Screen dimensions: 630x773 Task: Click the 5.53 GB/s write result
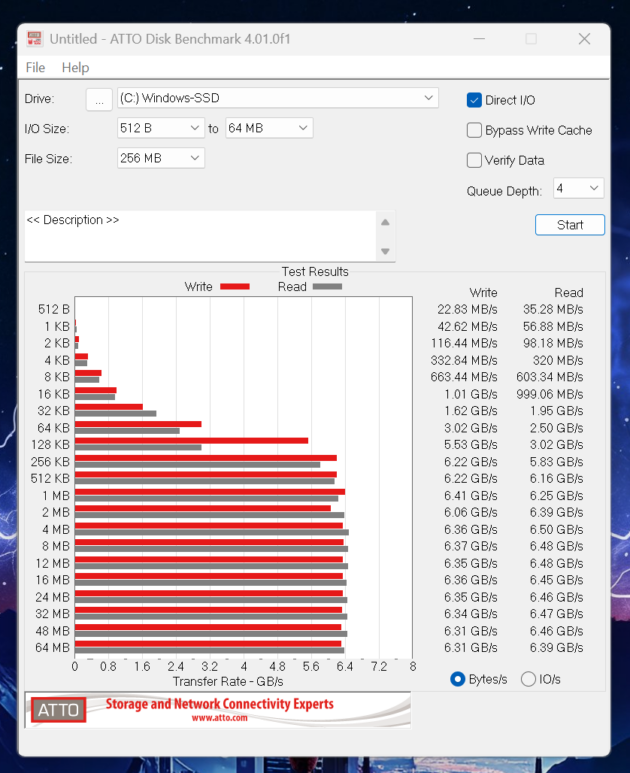tap(471, 445)
